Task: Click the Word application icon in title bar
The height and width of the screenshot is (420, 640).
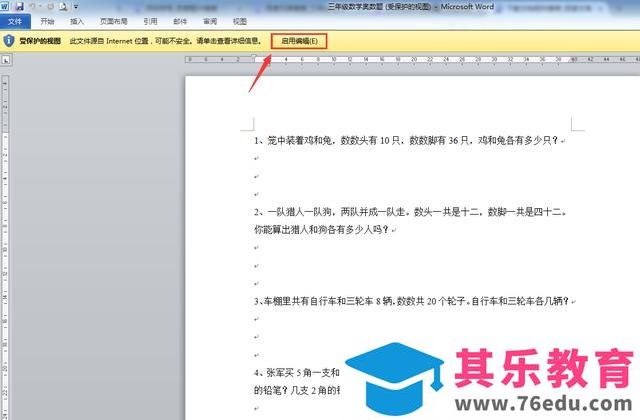Action: click(5, 6)
